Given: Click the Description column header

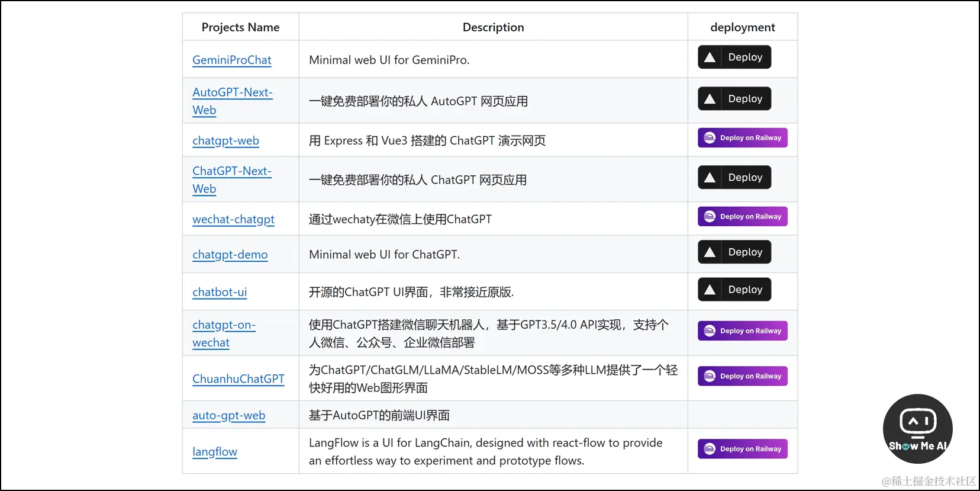Looking at the screenshot, I should pyautogui.click(x=493, y=27).
